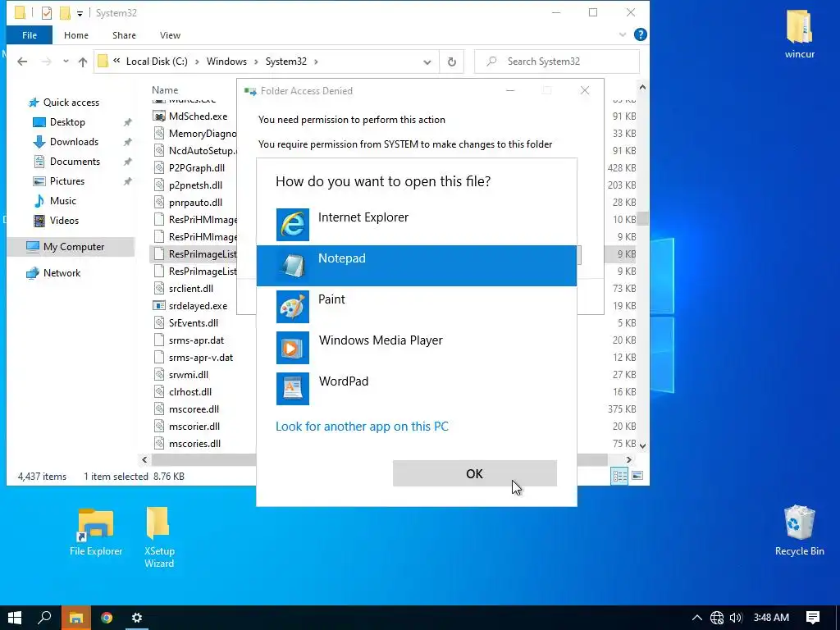The width and height of the screenshot is (840, 630).
Task: Open the View ribbon tab
Action: (170, 35)
